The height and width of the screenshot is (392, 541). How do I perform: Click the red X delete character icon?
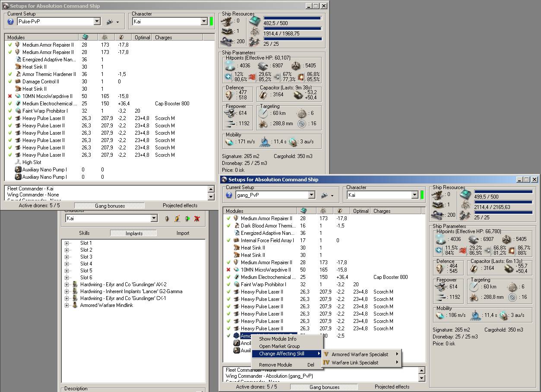(197, 219)
